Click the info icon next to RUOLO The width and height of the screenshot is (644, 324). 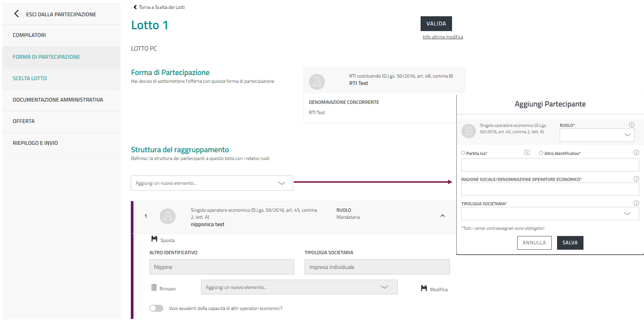coord(632,125)
